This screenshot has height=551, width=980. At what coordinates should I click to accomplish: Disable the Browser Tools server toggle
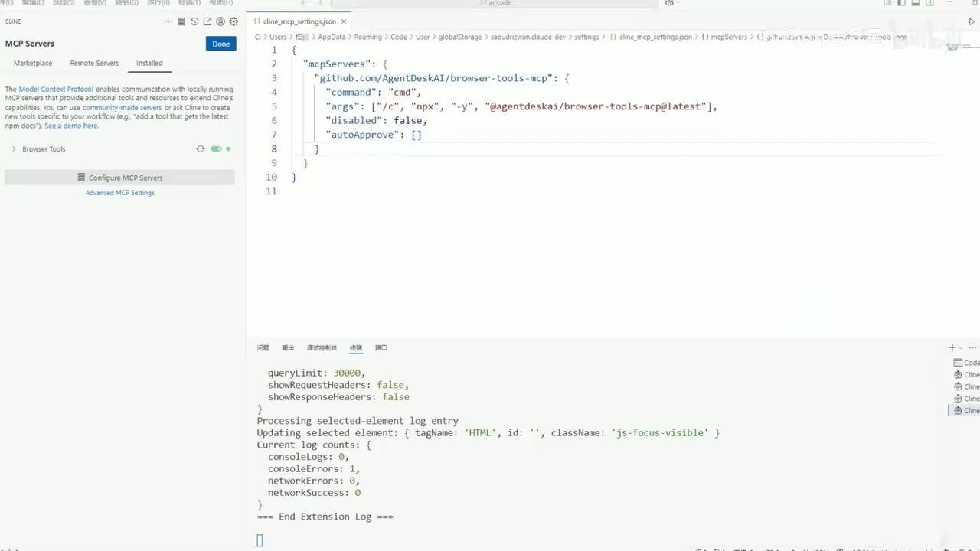[216, 148]
